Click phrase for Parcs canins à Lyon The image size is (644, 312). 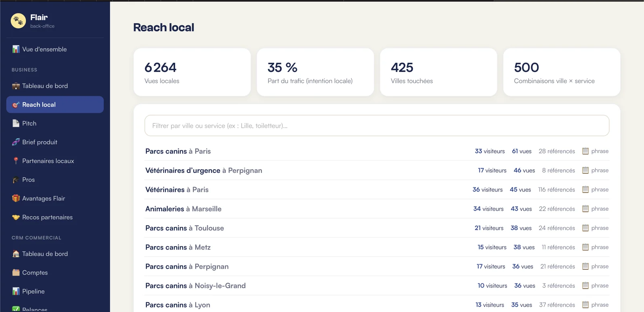(x=595, y=305)
